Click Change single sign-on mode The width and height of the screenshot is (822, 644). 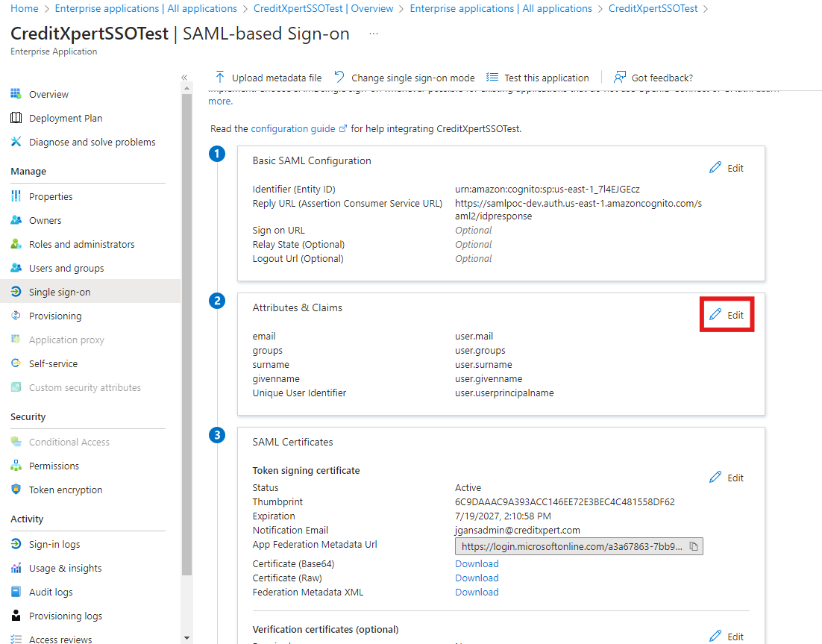click(404, 78)
